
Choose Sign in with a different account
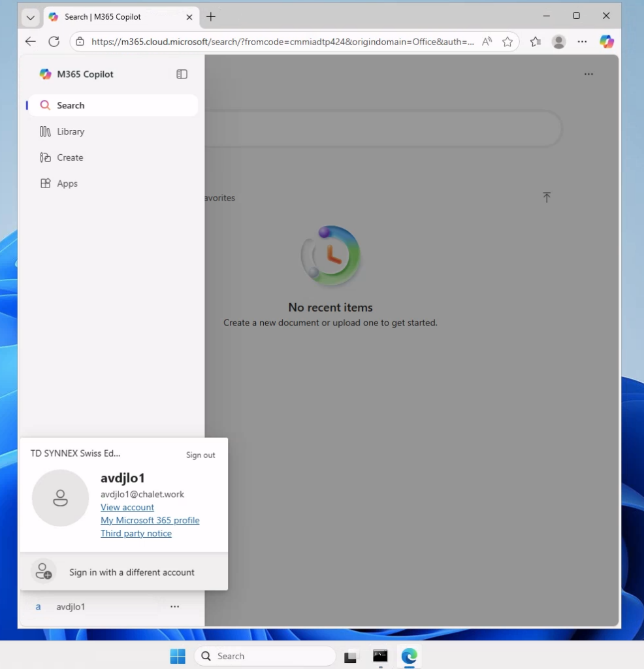[131, 572]
